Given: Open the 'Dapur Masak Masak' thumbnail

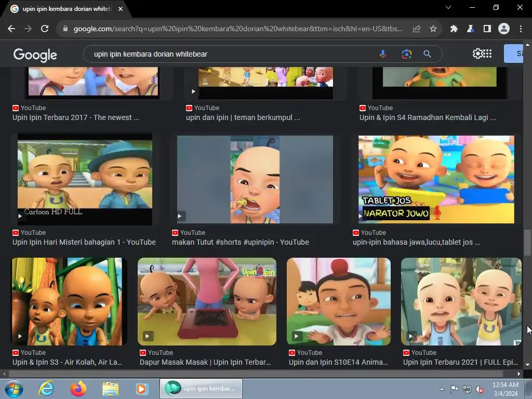Looking at the screenshot, I should pos(207,302).
